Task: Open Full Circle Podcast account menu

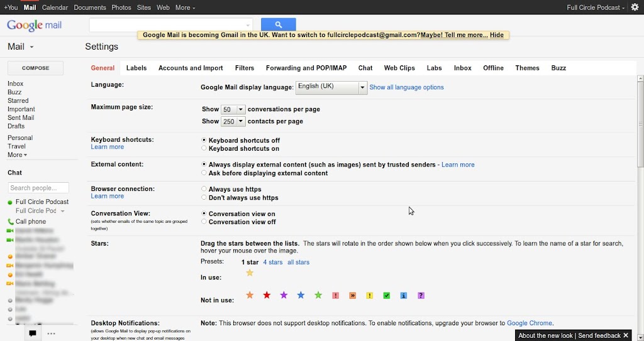Action: [x=596, y=8]
